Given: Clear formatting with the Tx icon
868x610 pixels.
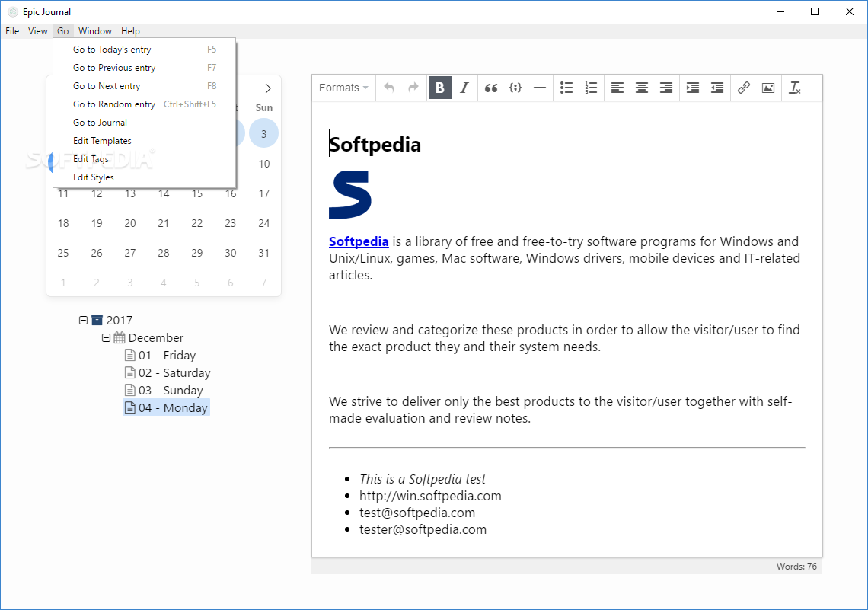Looking at the screenshot, I should (x=794, y=88).
